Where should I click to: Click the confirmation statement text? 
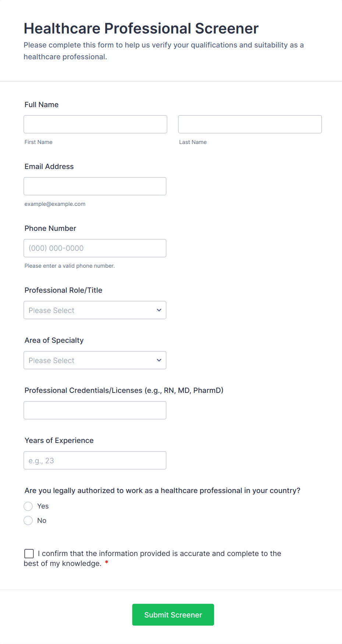159,553
